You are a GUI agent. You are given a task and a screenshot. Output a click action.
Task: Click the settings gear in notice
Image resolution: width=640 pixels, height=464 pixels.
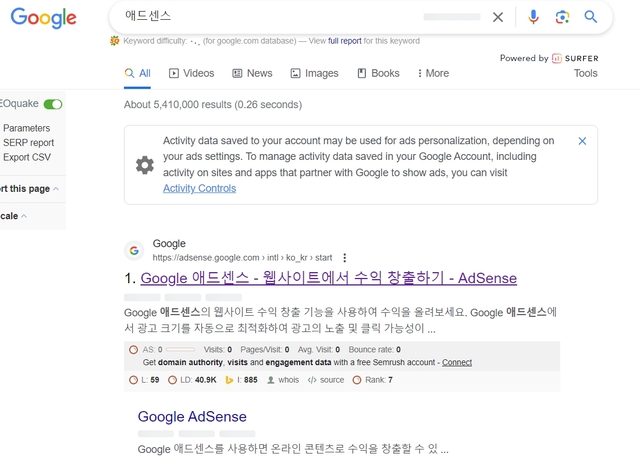pos(145,165)
